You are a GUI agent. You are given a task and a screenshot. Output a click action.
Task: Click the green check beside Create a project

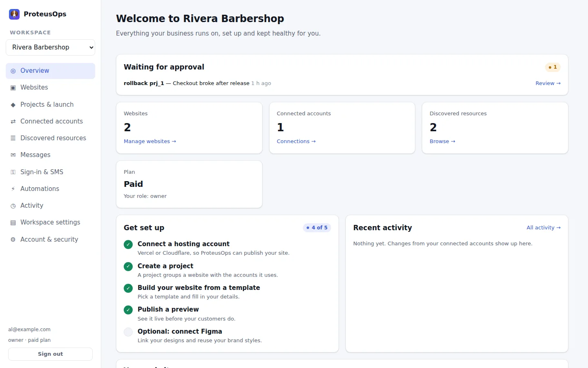[128, 267]
